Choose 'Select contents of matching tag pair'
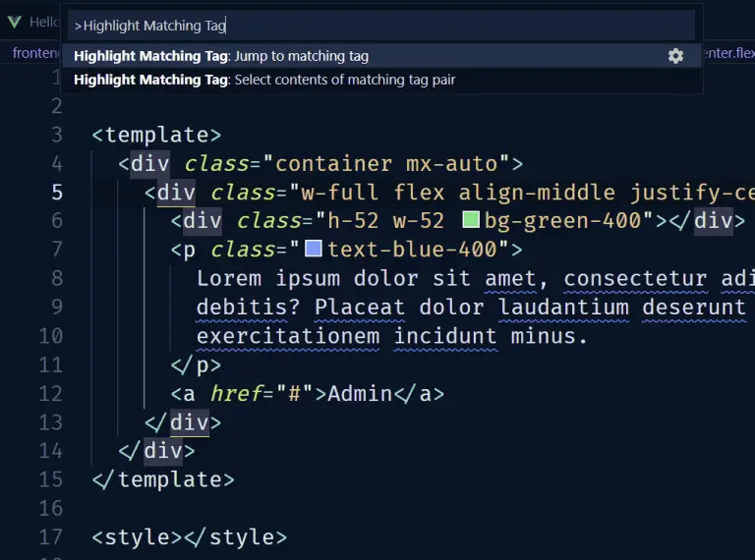Viewport: 755px width, 560px height. coord(344,80)
